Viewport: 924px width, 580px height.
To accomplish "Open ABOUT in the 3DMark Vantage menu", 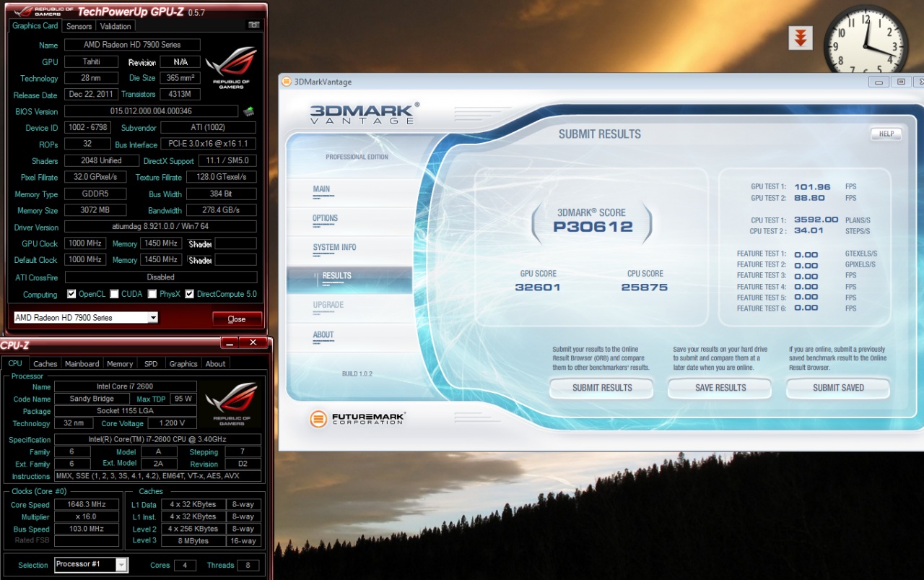I will pyautogui.click(x=323, y=334).
